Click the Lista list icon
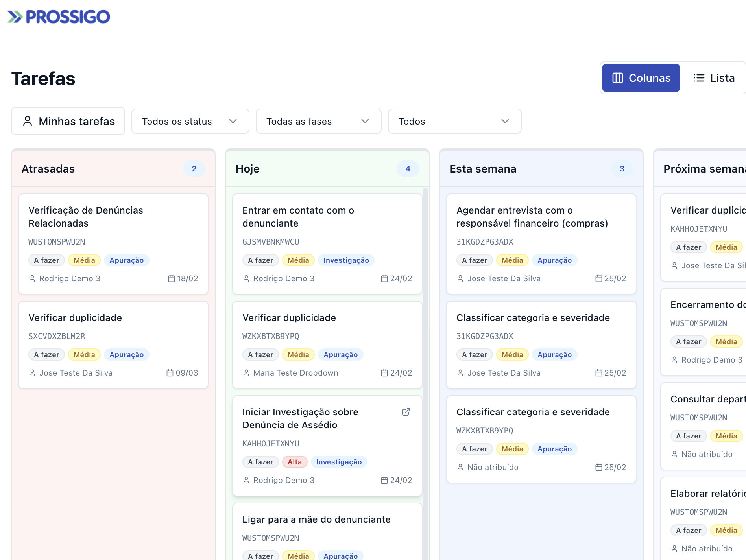This screenshot has width=746, height=560. tap(699, 78)
